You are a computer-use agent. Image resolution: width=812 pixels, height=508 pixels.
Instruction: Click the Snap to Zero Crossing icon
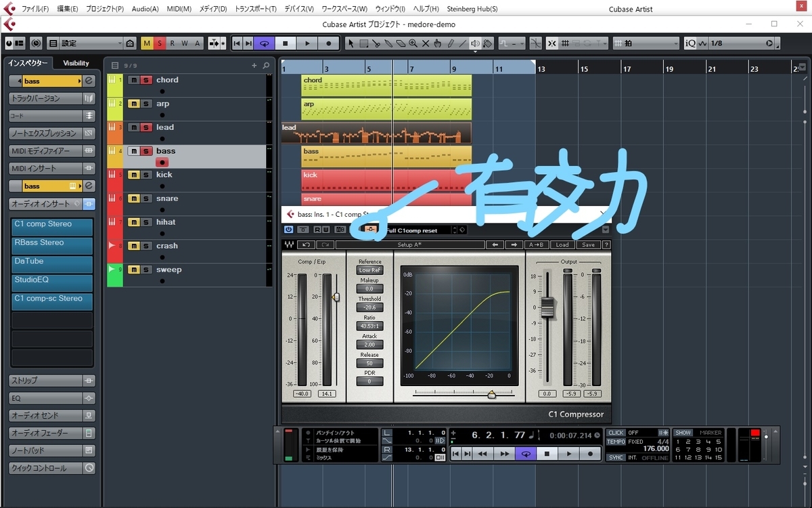[535, 43]
